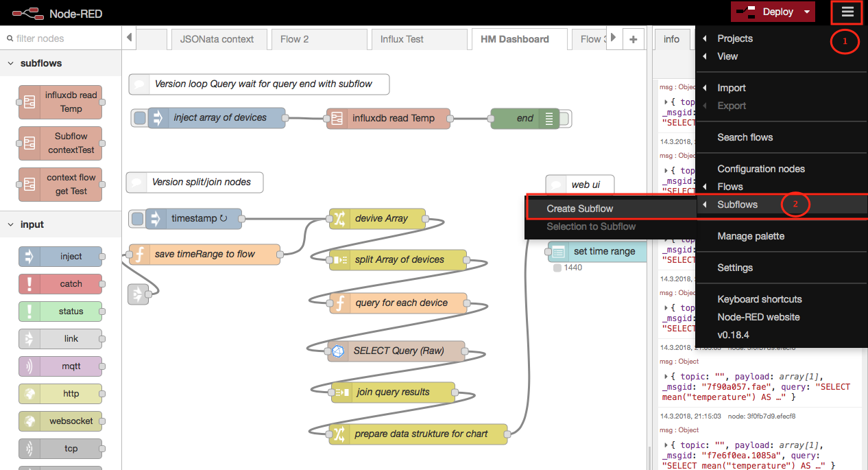Select the websocket node in the palette
Screen dimensions: 868x470
(60, 421)
